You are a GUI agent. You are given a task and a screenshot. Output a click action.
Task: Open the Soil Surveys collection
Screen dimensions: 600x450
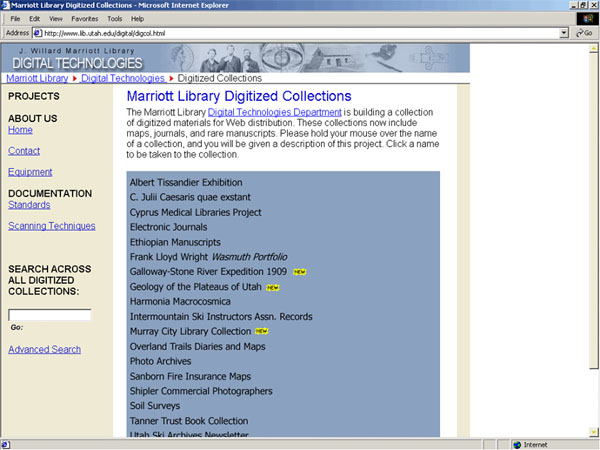[x=155, y=406]
